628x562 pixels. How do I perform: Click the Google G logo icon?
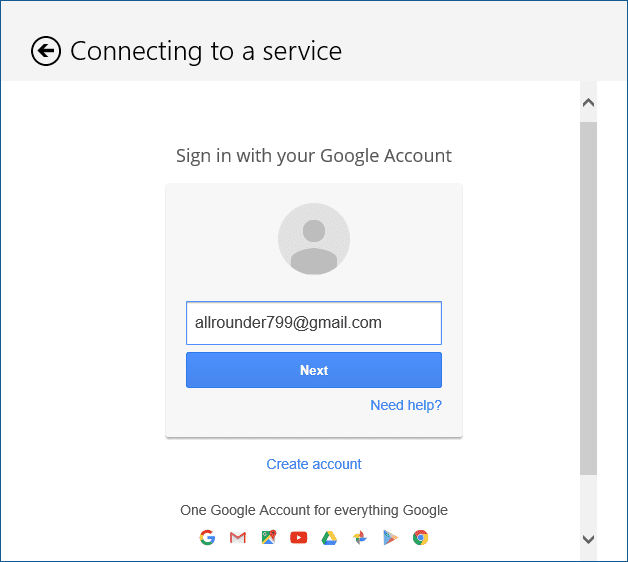click(x=207, y=538)
